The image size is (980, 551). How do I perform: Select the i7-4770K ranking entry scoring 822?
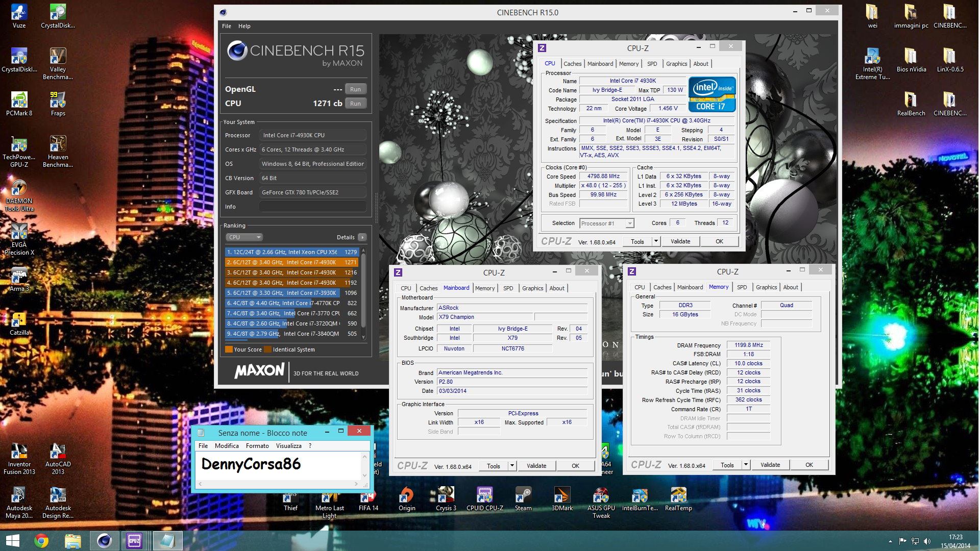tap(292, 303)
